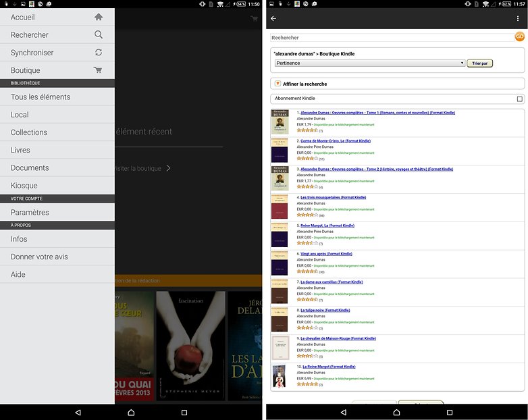Open result 10 La Reine Margot link
528x420 pixels.
pos(329,367)
